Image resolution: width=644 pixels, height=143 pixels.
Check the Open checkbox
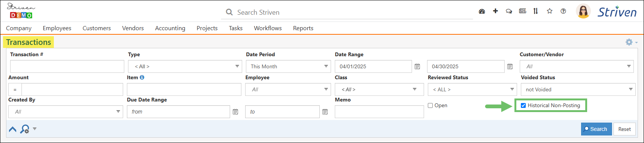[x=430, y=106]
